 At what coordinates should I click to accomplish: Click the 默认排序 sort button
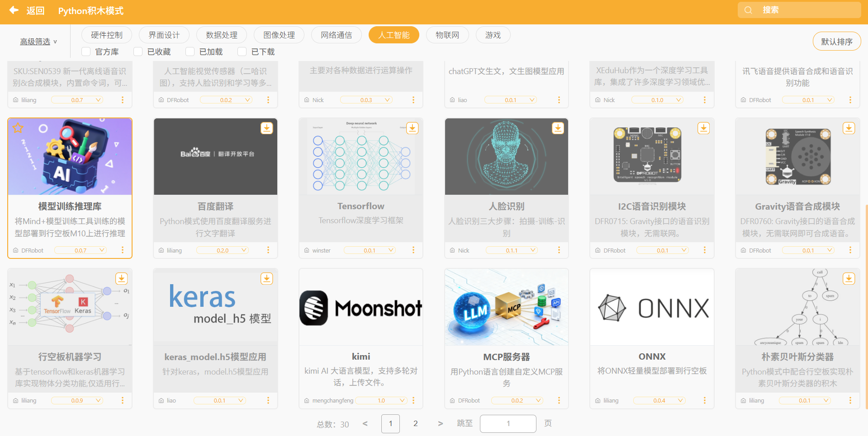(x=836, y=42)
